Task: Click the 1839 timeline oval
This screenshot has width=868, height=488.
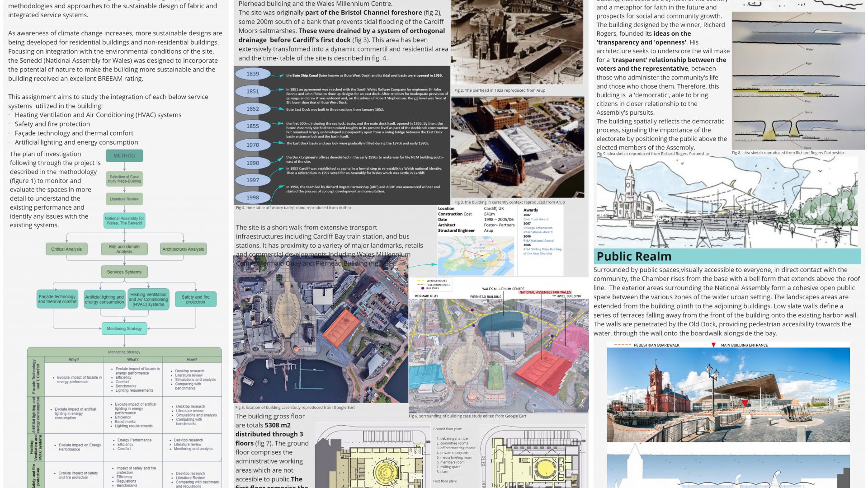Action: point(253,74)
